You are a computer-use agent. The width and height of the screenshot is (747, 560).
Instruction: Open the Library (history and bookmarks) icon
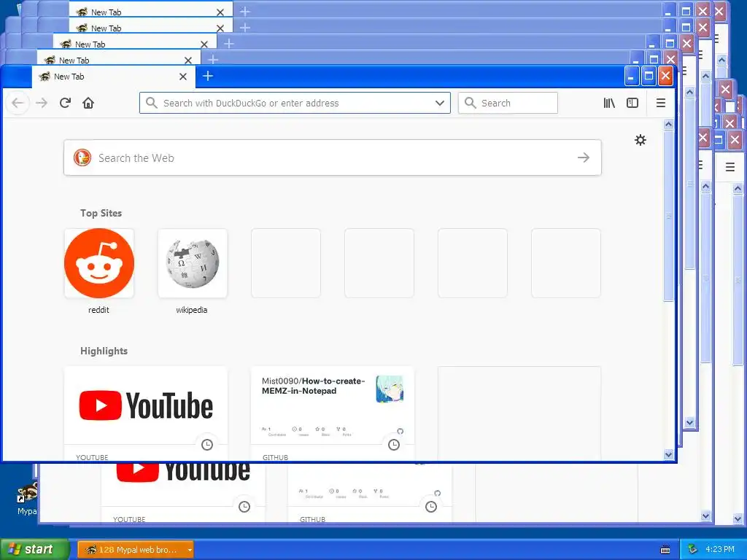click(609, 103)
